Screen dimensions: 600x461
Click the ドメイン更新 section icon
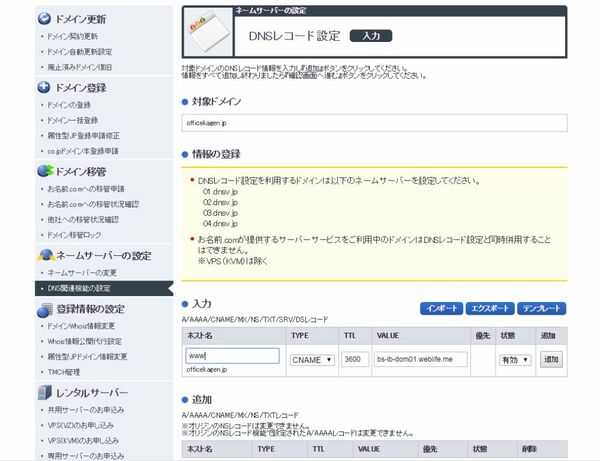(x=44, y=18)
